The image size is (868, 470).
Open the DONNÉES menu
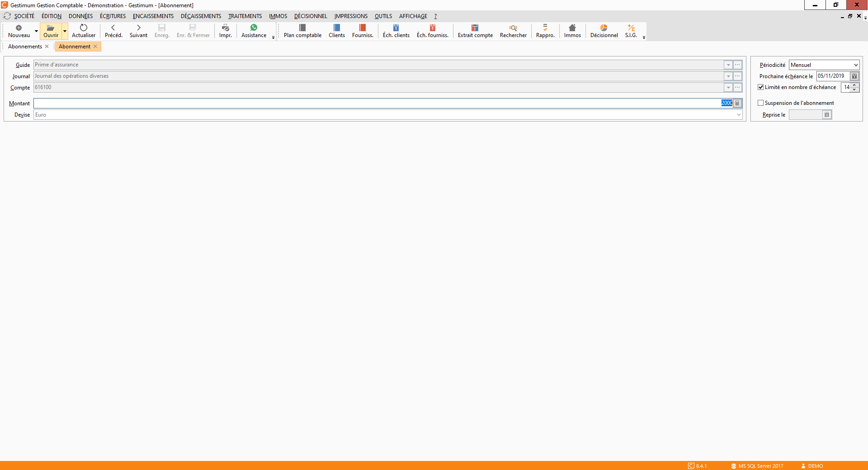pyautogui.click(x=80, y=16)
